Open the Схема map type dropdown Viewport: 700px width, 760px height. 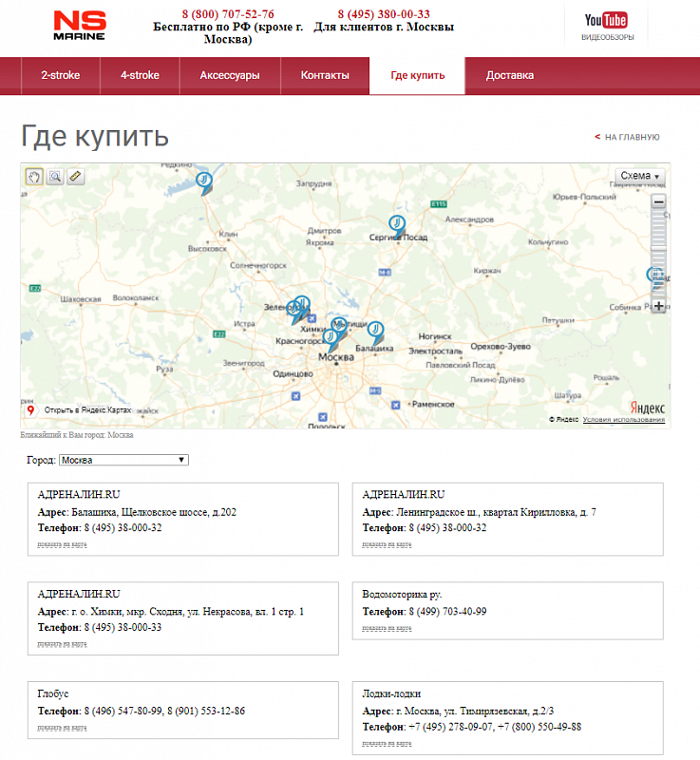pyautogui.click(x=640, y=176)
